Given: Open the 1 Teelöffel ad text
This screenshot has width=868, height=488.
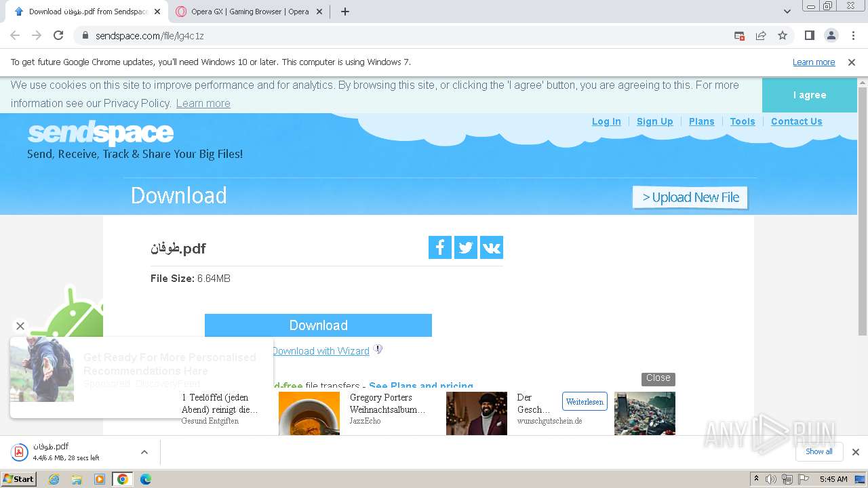Looking at the screenshot, I should tap(220, 403).
